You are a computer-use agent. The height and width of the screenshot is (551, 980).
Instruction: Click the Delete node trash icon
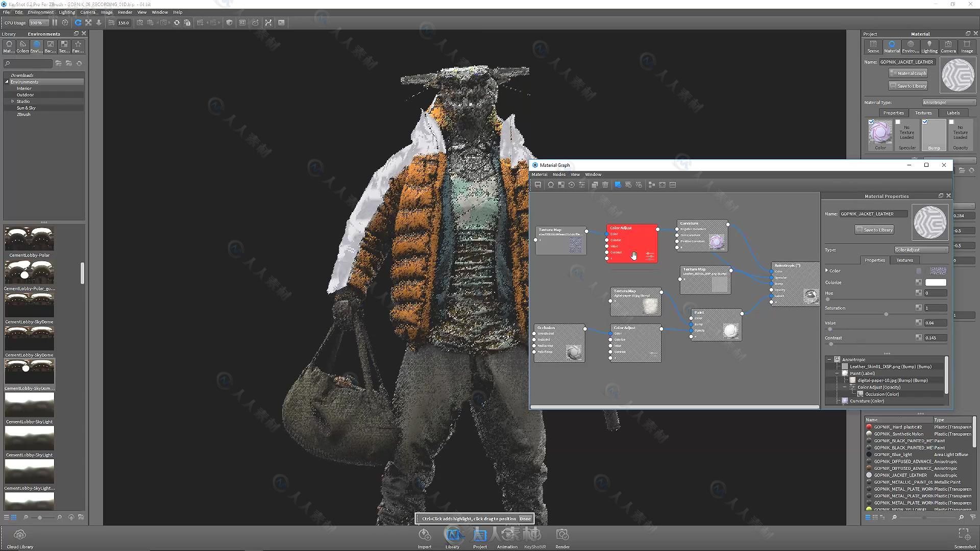tap(605, 185)
